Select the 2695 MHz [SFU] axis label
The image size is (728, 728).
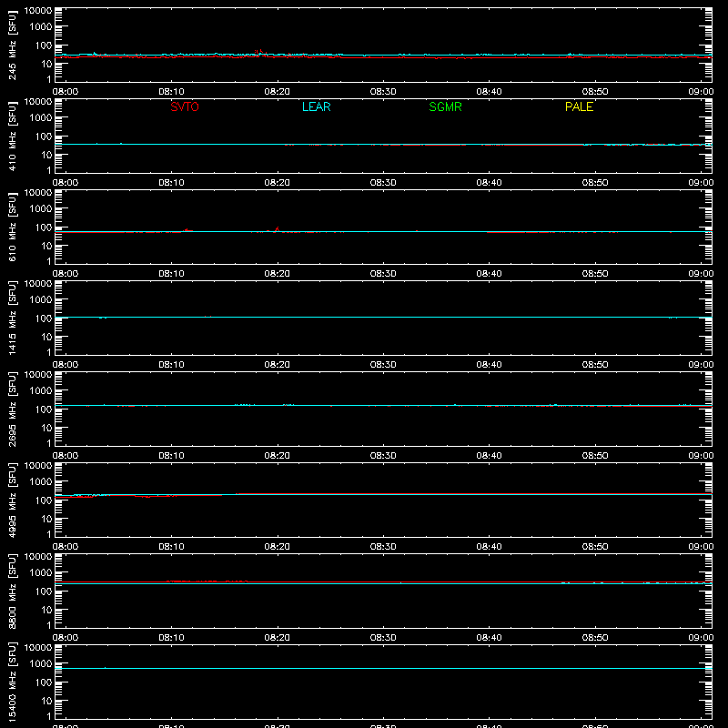click(12, 409)
